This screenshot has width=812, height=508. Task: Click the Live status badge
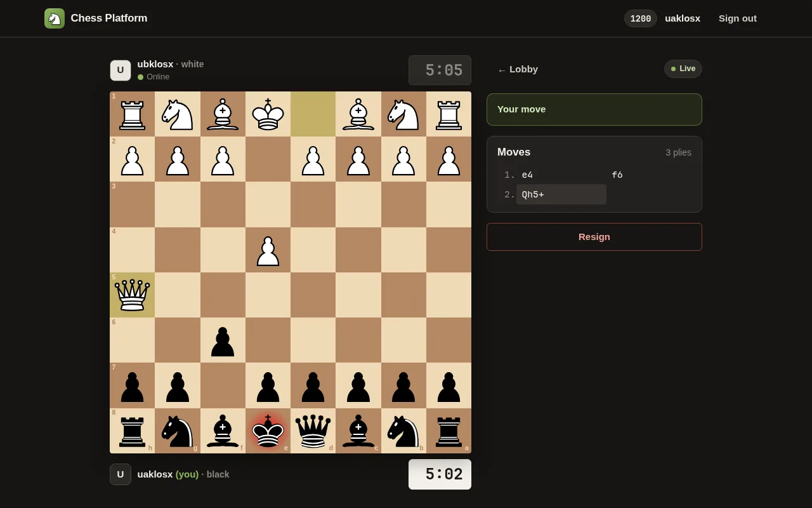[x=683, y=69]
